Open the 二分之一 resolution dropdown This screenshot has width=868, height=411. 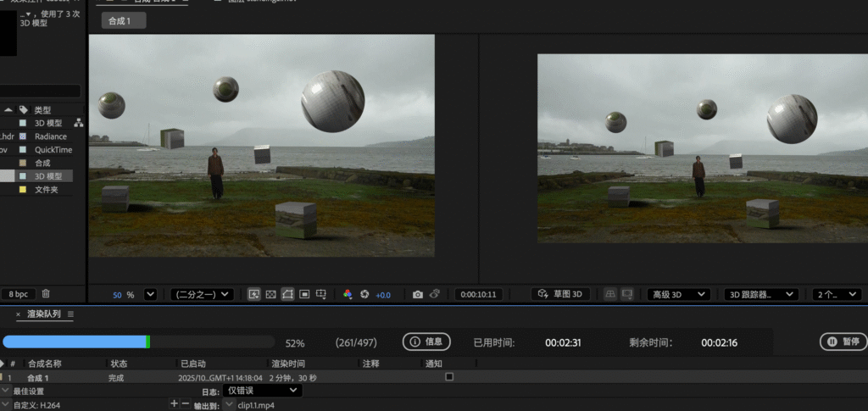(202, 294)
